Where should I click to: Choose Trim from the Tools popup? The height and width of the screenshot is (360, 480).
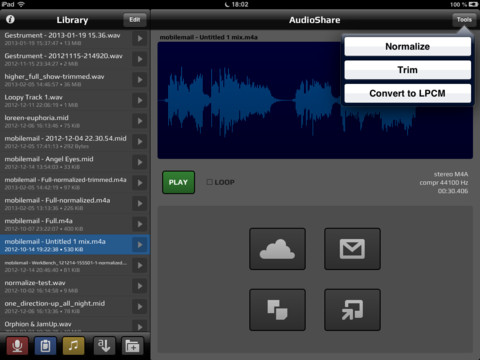[x=407, y=70]
